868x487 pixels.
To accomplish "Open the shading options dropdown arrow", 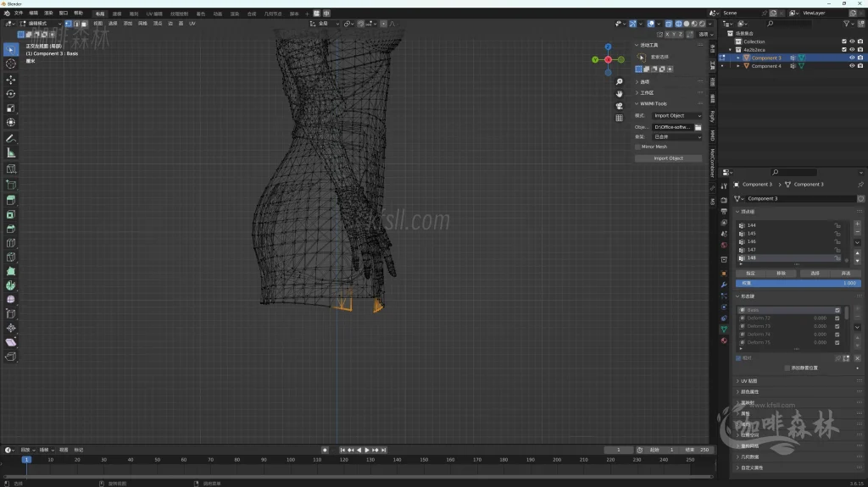I will [709, 24].
